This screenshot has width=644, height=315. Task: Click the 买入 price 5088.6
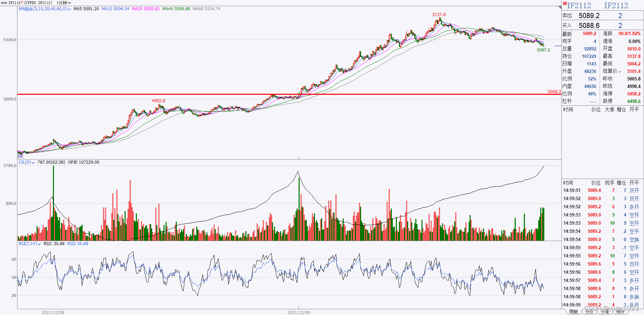coord(589,26)
